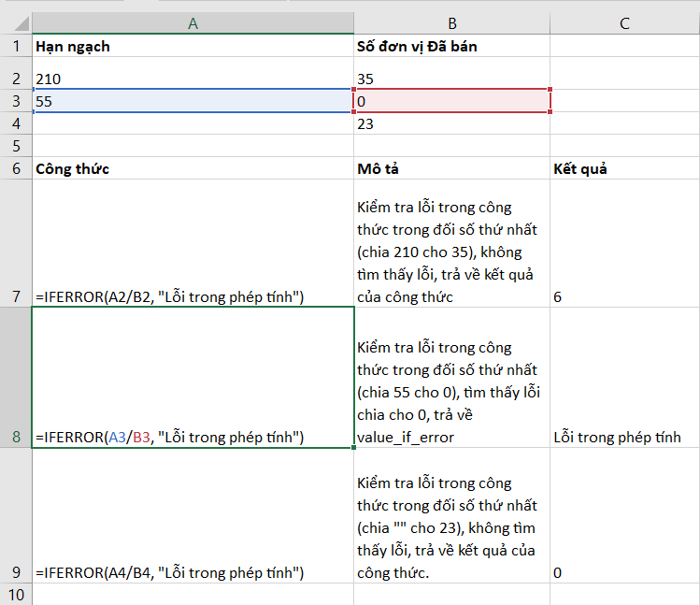Click cell containing 35
The width and height of the screenshot is (700, 605).
(x=451, y=74)
